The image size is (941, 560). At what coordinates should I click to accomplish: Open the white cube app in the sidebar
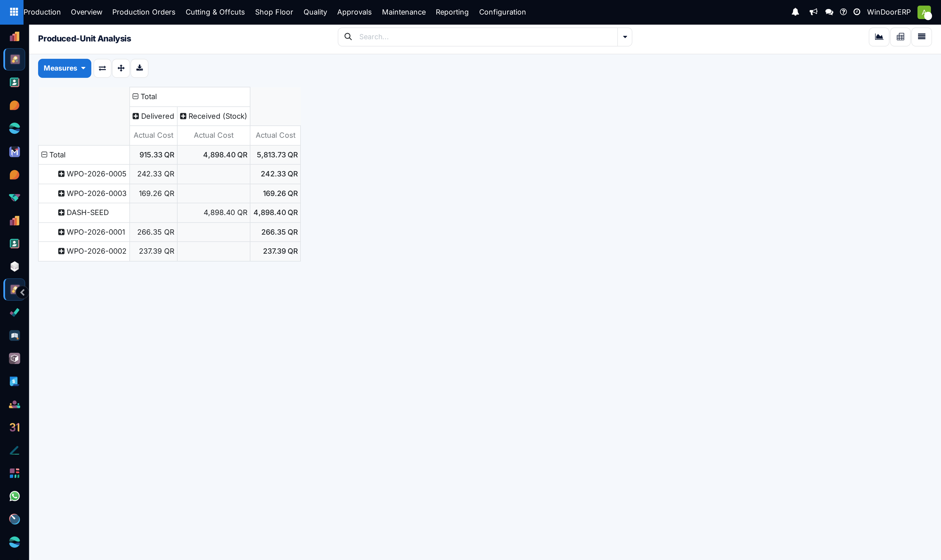pos(14,267)
